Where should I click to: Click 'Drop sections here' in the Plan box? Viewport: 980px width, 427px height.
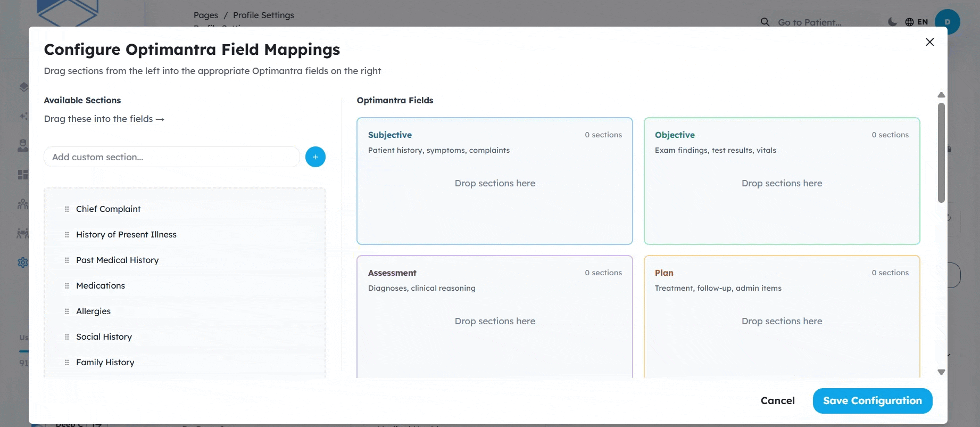[782, 322]
